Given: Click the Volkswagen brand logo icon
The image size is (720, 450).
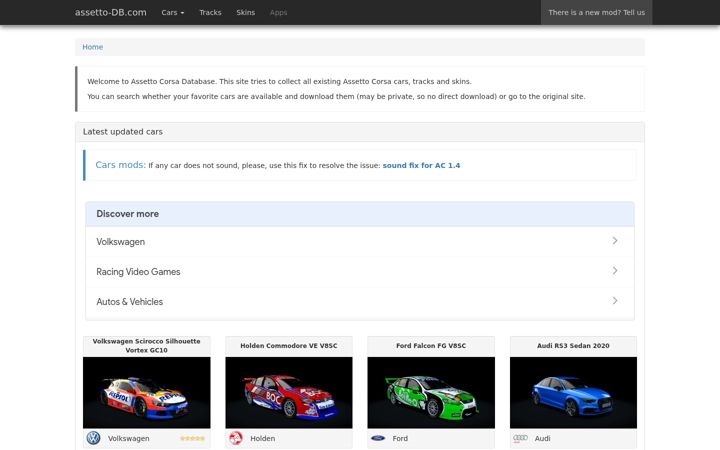Looking at the screenshot, I should pyautogui.click(x=93, y=438).
